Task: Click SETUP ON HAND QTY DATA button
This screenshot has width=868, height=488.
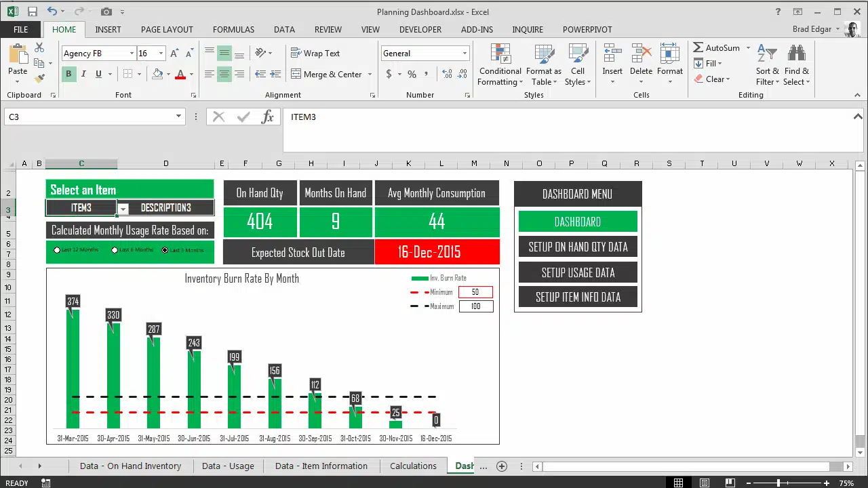Action: 578,247
